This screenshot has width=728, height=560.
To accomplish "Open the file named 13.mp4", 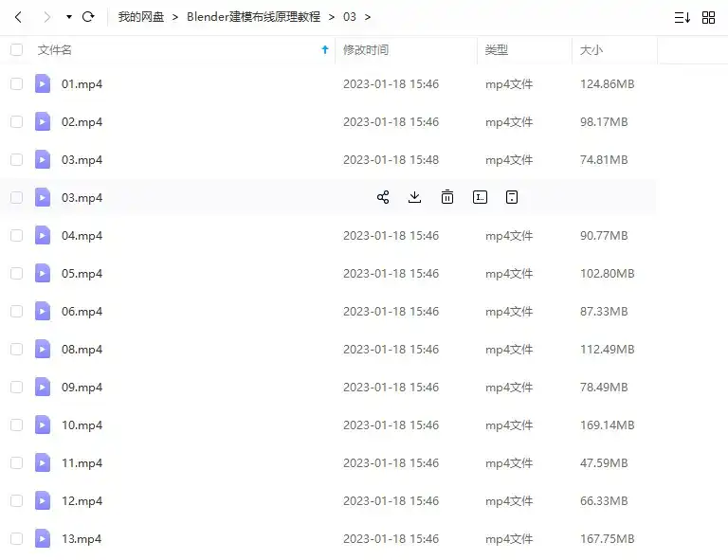I will (82, 539).
